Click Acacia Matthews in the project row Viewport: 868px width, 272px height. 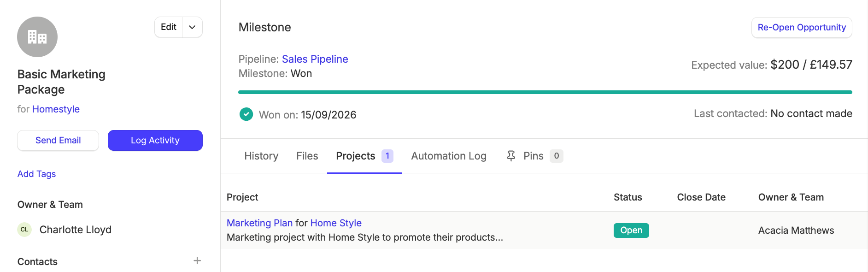click(796, 231)
